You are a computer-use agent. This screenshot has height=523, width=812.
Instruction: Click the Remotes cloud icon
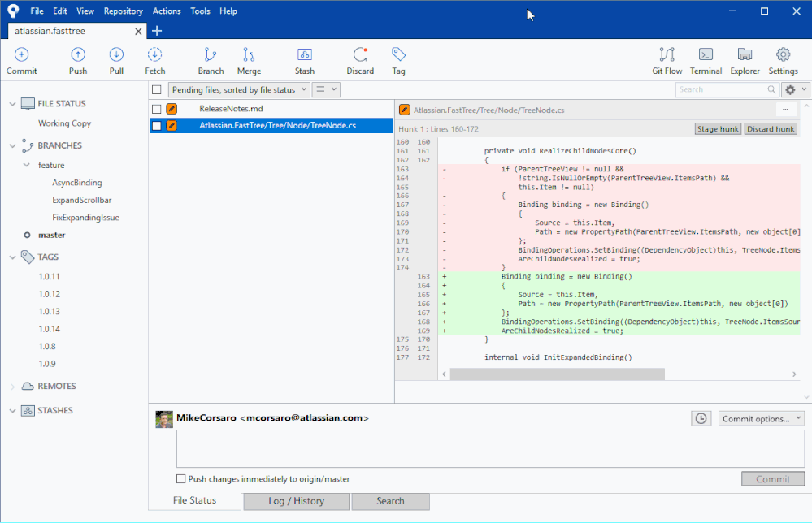(28, 387)
